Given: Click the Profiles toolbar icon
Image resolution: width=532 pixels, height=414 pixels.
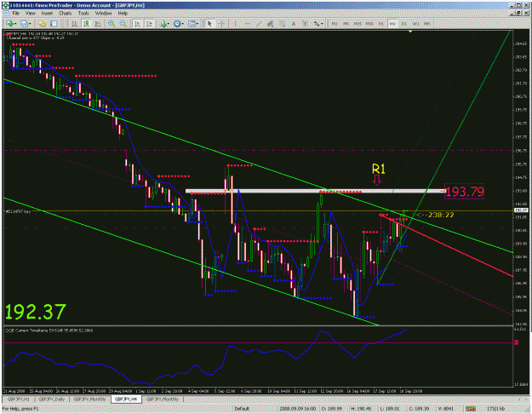Looking at the screenshot, I should (24, 24).
